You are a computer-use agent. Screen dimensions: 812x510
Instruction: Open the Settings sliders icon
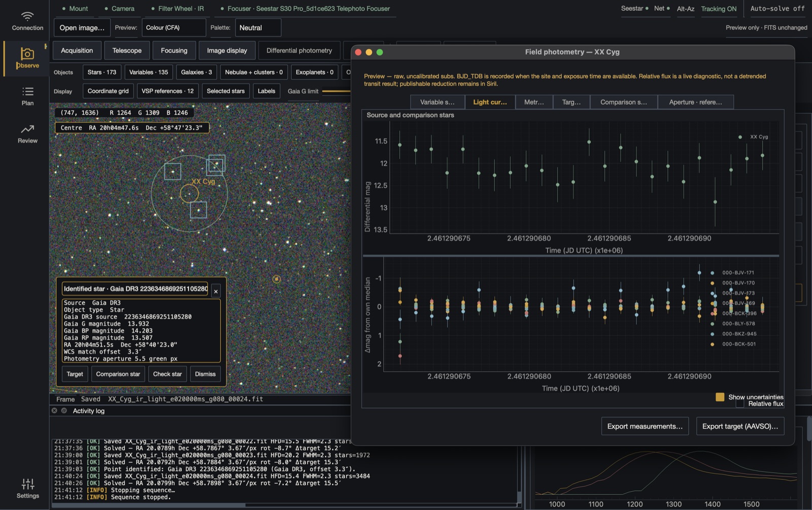(x=27, y=484)
